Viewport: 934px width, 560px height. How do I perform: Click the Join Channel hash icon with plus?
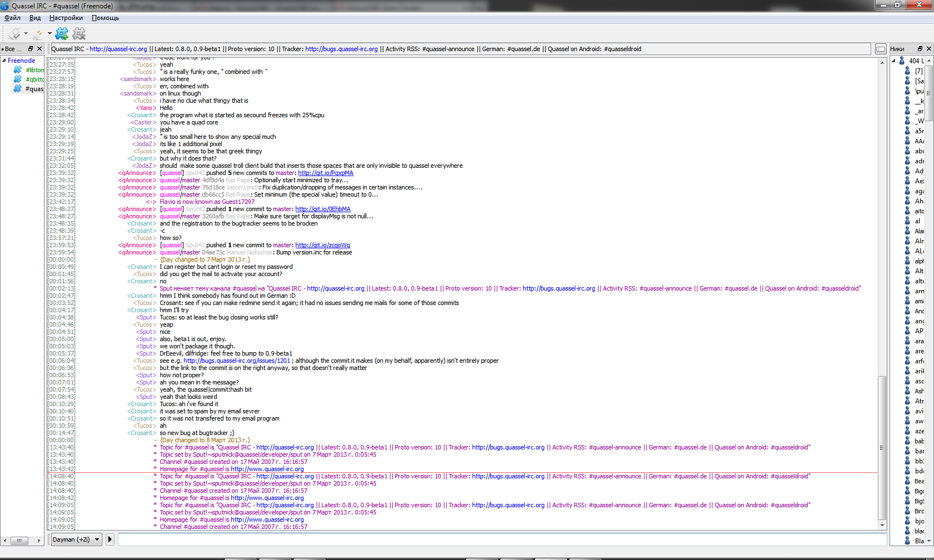(x=62, y=34)
